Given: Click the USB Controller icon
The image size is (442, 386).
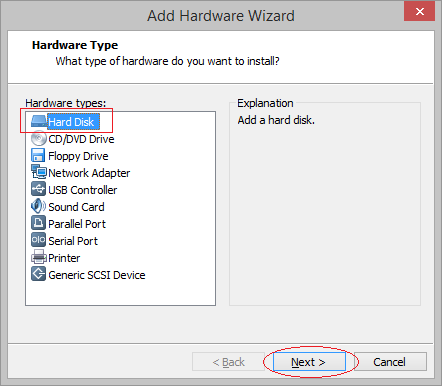Looking at the screenshot, I should tap(38, 189).
